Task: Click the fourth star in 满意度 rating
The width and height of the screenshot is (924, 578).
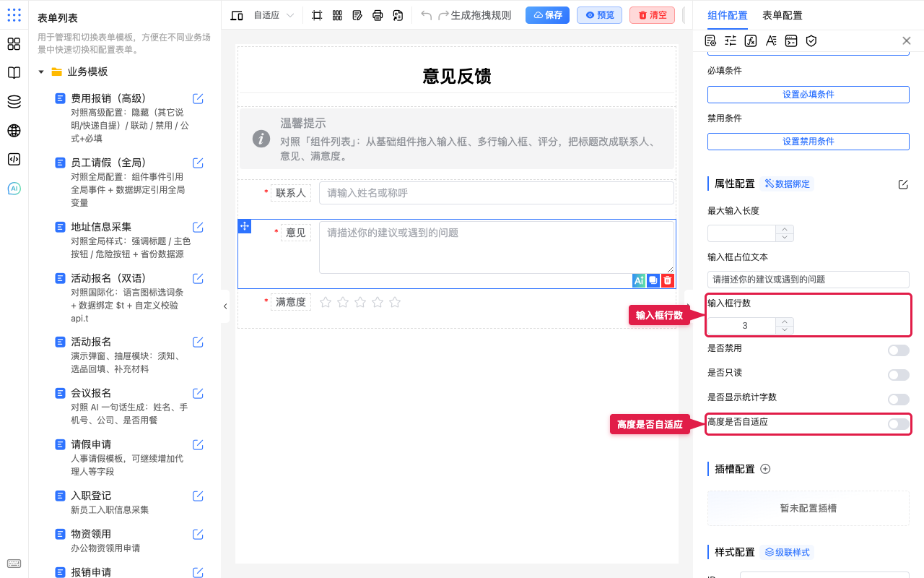Action: point(378,302)
